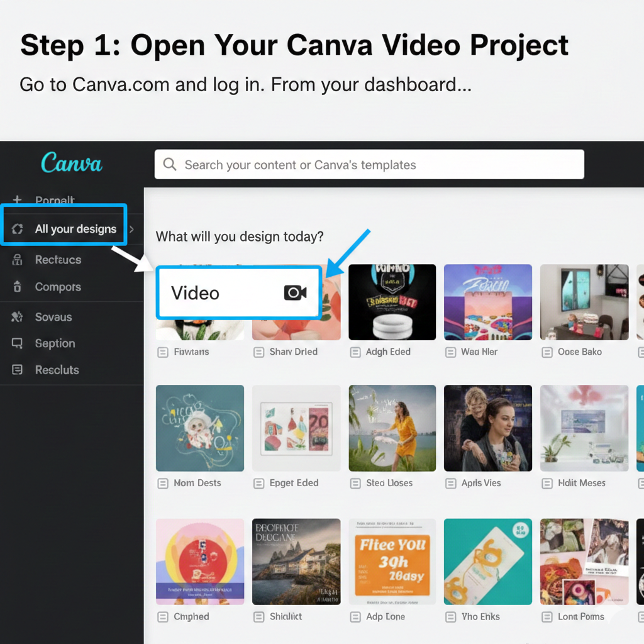Click the sparkle icon beside Sovaus
Viewport: 644px width, 644px height.
[x=18, y=317]
